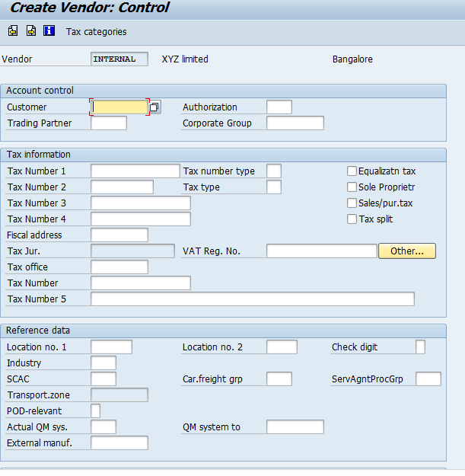This screenshot has height=476, width=465.
Task: Tick the POD-relevant checkbox
Action: [96, 411]
